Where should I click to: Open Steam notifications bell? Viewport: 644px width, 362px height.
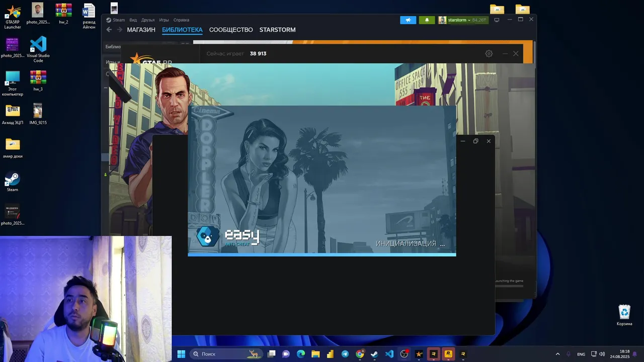point(427,20)
